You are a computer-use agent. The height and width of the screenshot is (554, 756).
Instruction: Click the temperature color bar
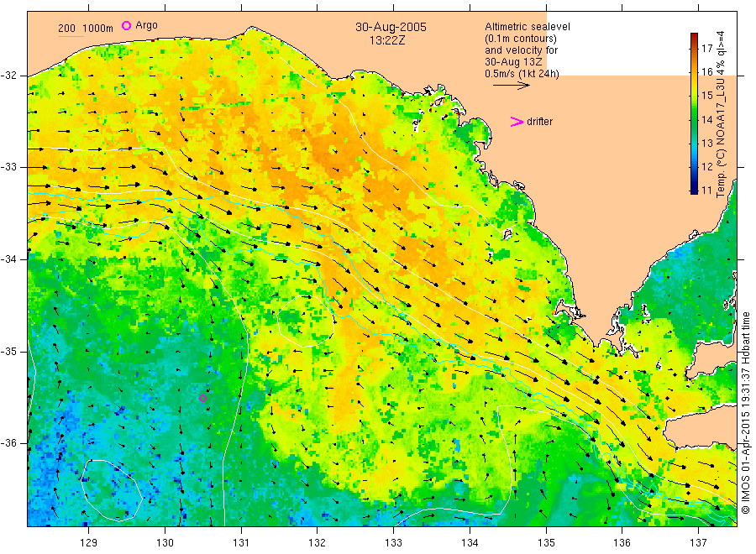click(x=695, y=113)
